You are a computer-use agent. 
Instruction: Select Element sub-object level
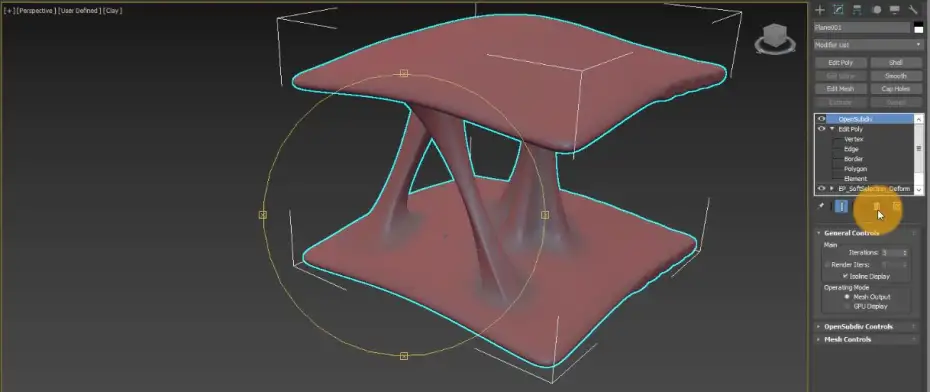click(855, 179)
